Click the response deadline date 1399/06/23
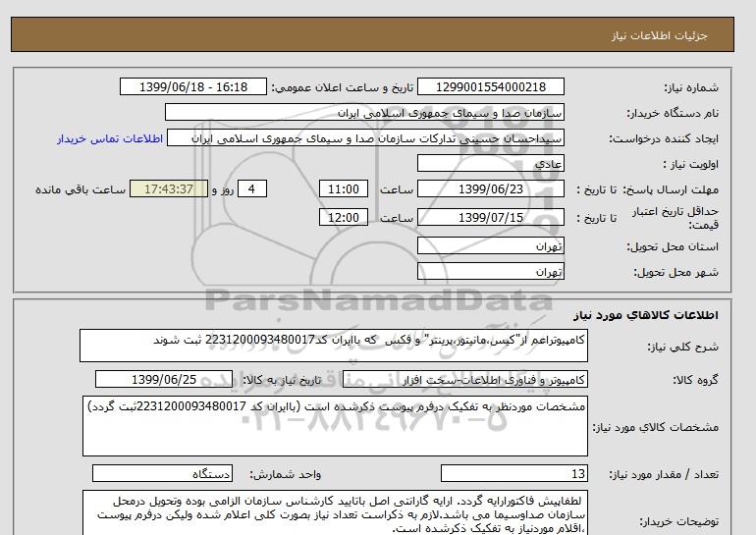Image resolution: width=756 pixels, height=535 pixels. (490, 188)
